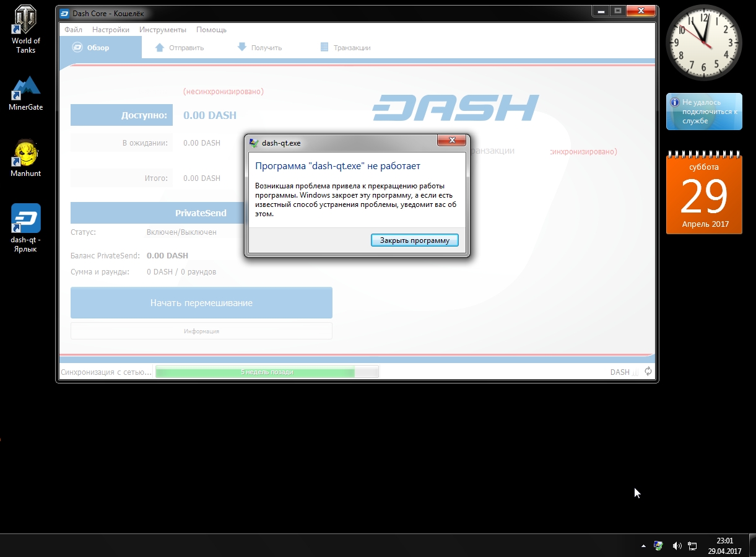Open the Settings menu (Настройки)
This screenshot has height=557, width=756.
click(x=111, y=30)
